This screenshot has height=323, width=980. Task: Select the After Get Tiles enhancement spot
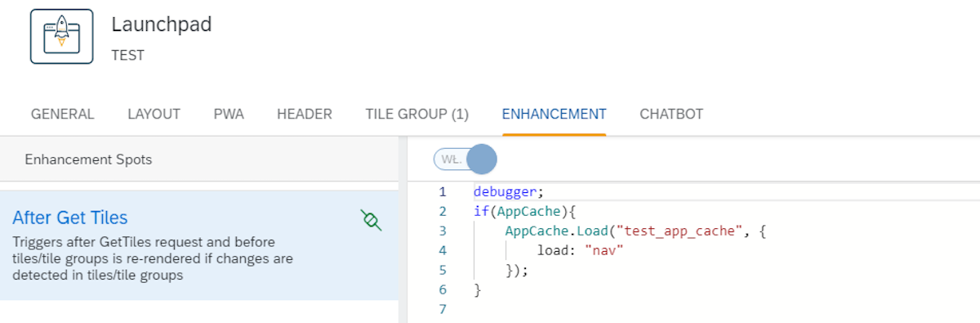pos(199,245)
